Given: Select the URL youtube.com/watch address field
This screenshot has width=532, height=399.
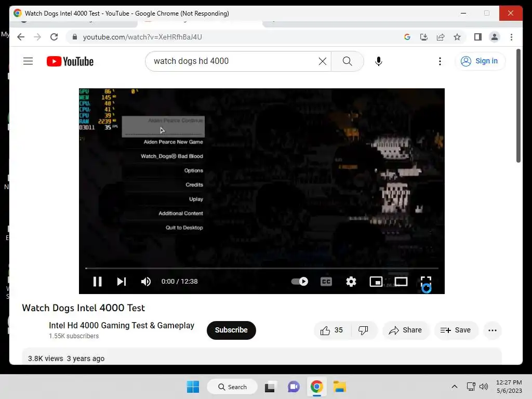Looking at the screenshot, I should pos(142,37).
